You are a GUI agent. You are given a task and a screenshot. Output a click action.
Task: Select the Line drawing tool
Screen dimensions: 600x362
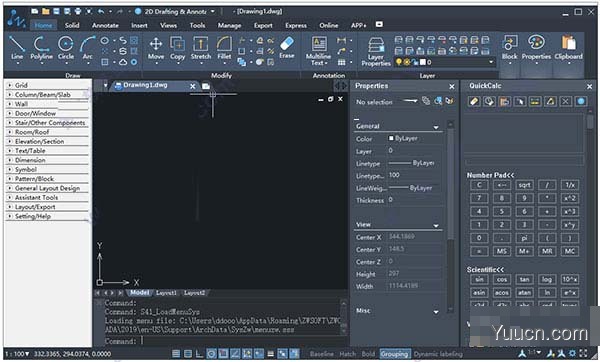point(16,48)
